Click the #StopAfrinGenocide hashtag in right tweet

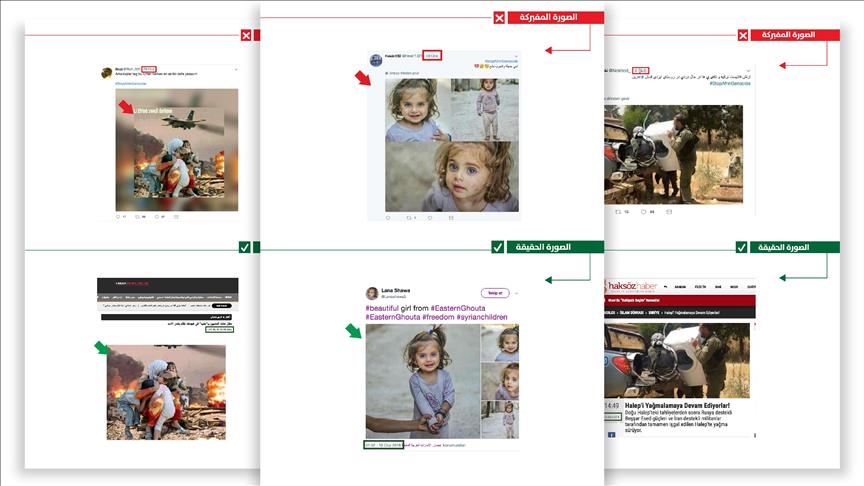[730, 83]
